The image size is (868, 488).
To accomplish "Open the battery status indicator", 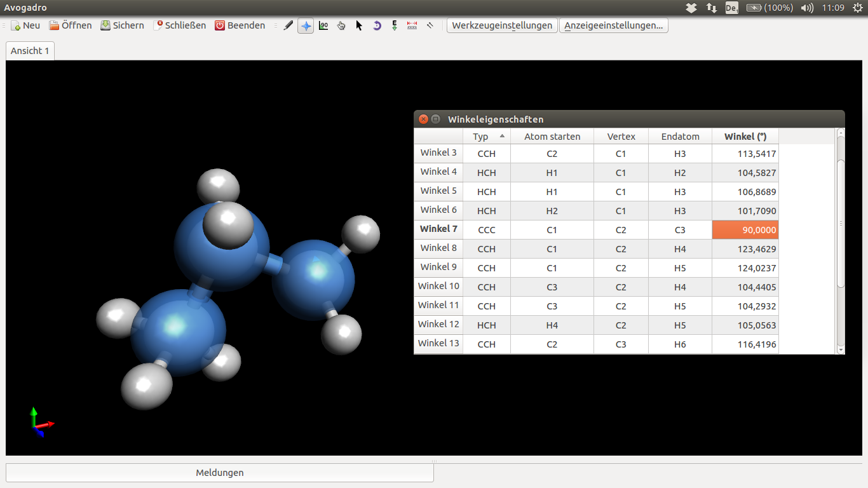I will pyautogui.click(x=770, y=8).
